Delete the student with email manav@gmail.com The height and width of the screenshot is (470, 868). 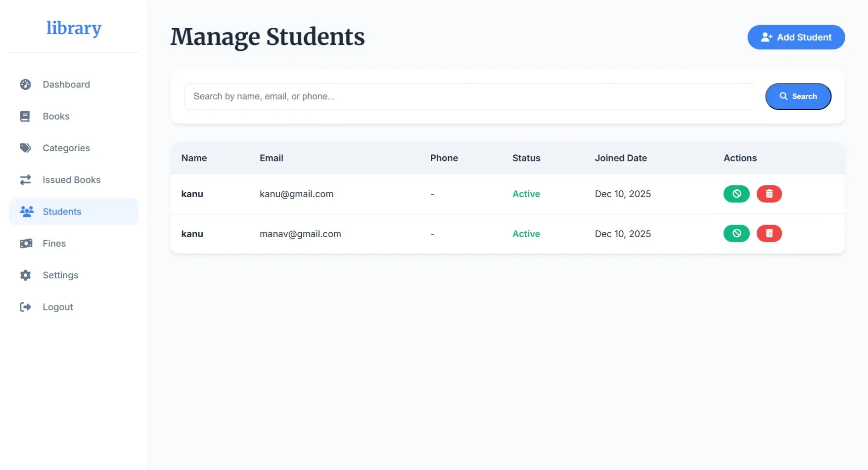(x=769, y=233)
